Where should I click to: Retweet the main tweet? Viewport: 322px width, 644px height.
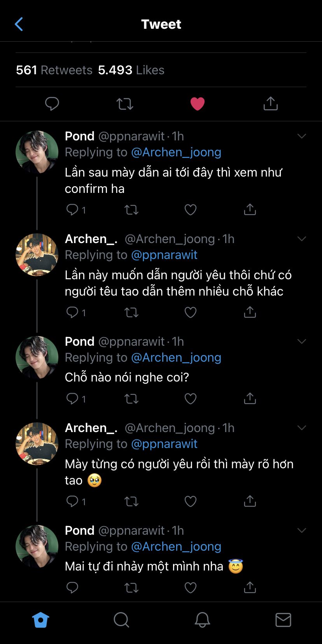tap(125, 104)
